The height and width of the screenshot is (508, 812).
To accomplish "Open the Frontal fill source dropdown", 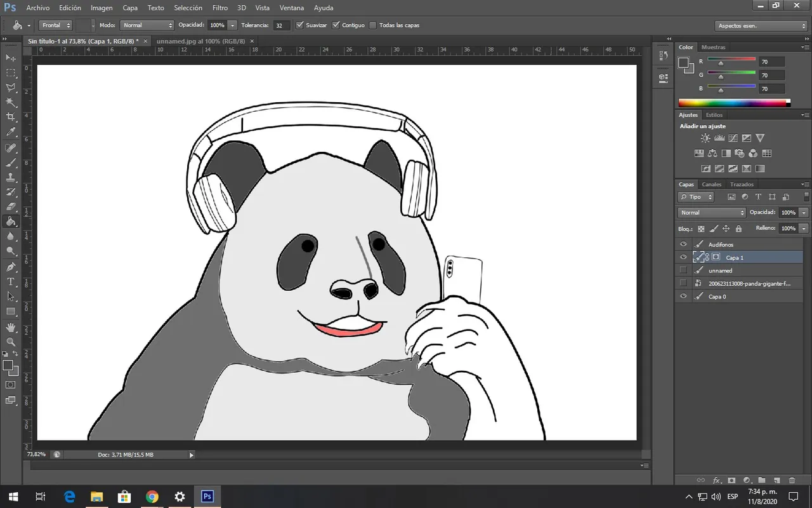I will (x=55, y=25).
